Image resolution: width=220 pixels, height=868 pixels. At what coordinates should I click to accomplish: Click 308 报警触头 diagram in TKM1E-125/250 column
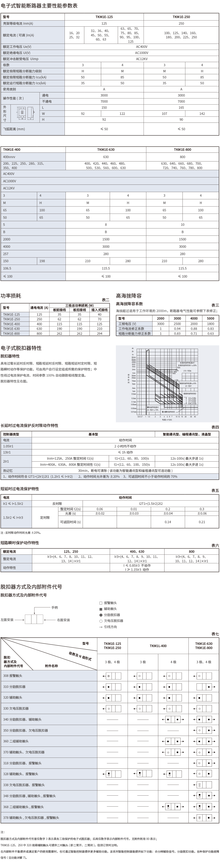[x=112, y=676]
